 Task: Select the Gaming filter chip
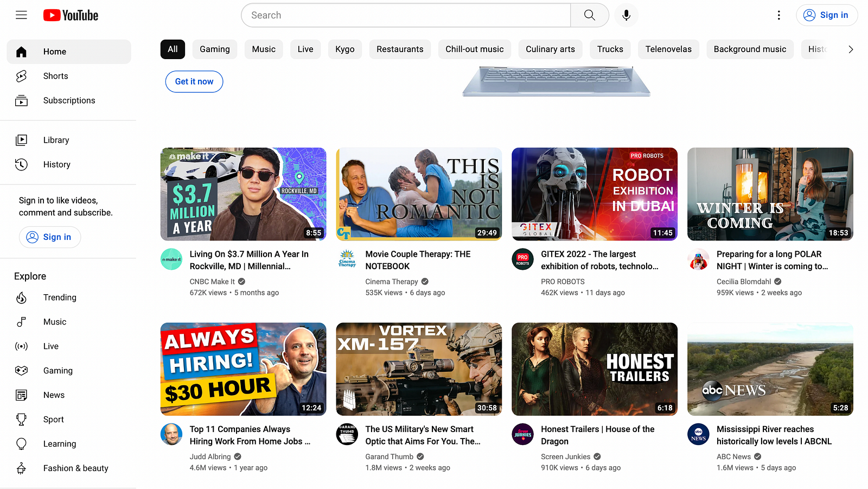[x=215, y=49]
